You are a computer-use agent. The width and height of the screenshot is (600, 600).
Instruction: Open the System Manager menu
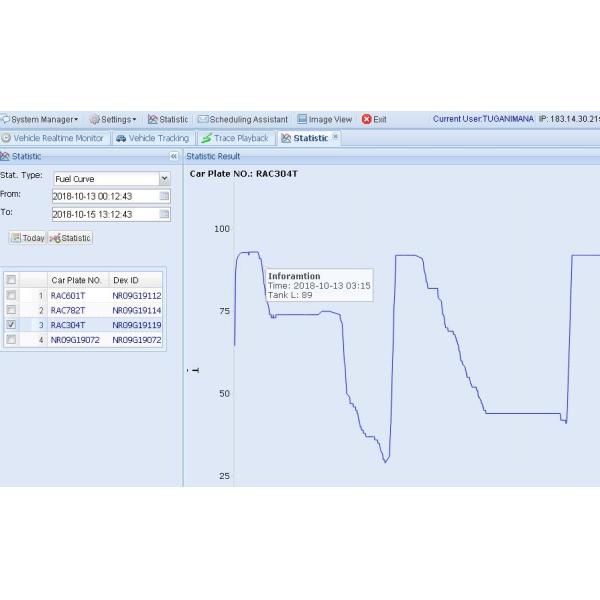[x=40, y=119]
